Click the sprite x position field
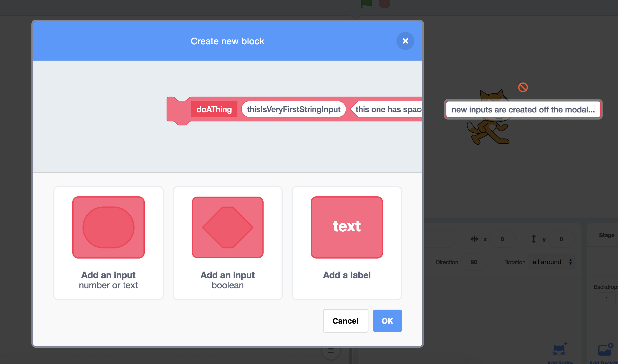This screenshot has height=364, width=618. coord(502,239)
